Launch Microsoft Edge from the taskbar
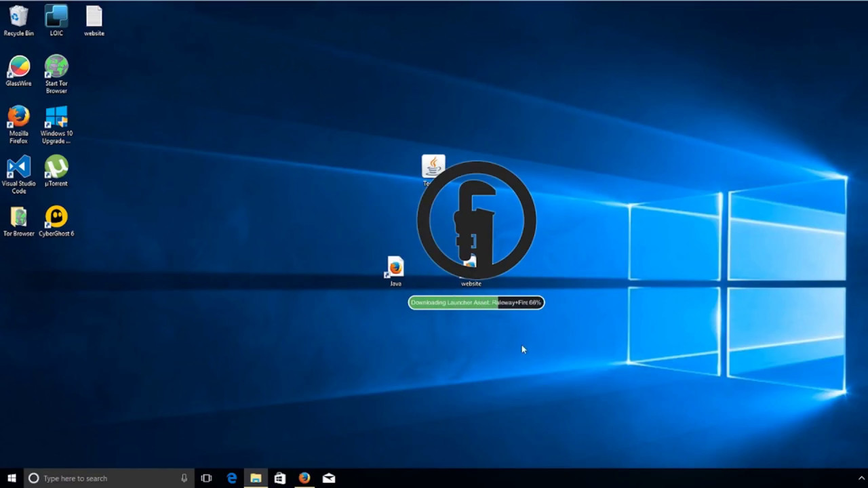Image resolution: width=868 pixels, height=488 pixels. [232, 478]
